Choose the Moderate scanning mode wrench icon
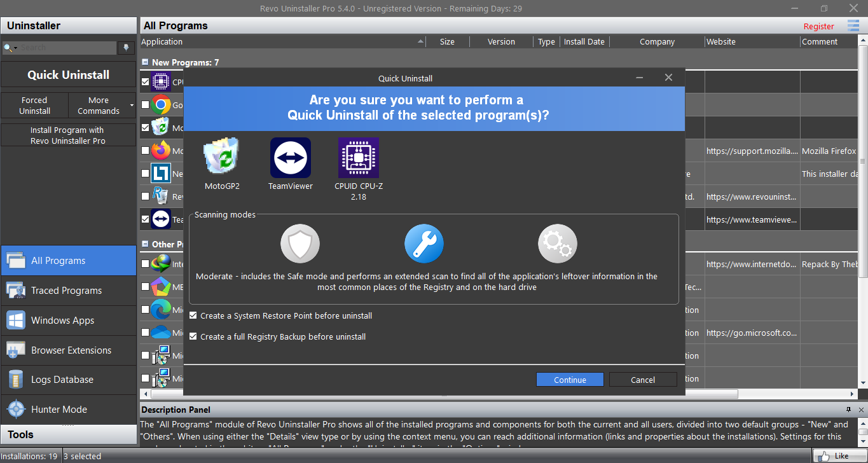 pyautogui.click(x=424, y=244)
